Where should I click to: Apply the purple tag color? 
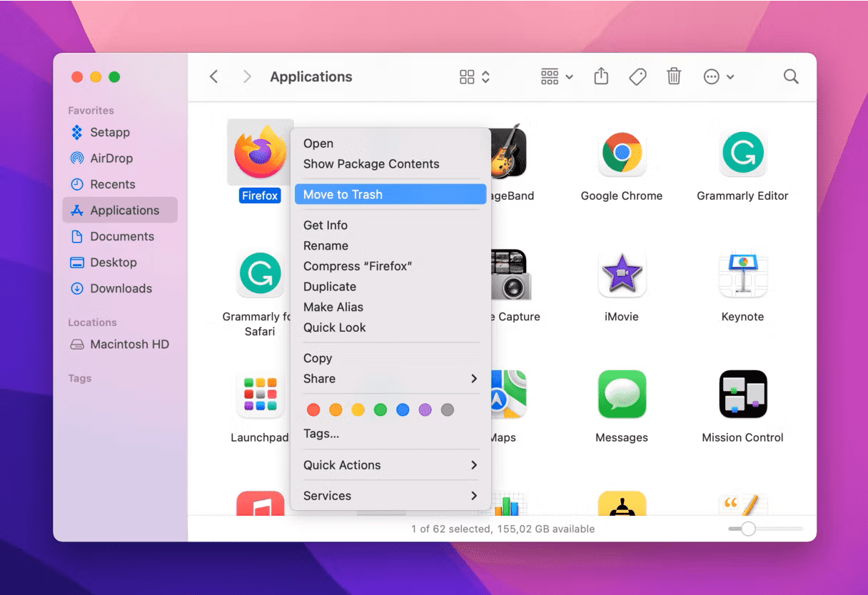coord(425,410)
